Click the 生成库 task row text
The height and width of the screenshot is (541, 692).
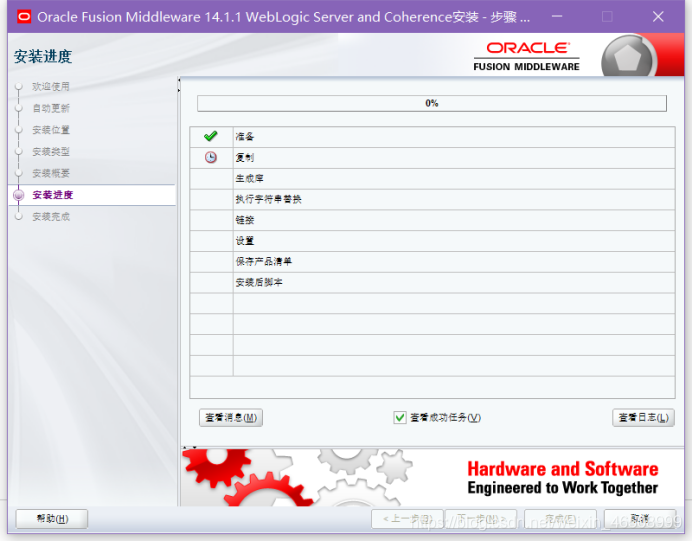click(249, 178)
